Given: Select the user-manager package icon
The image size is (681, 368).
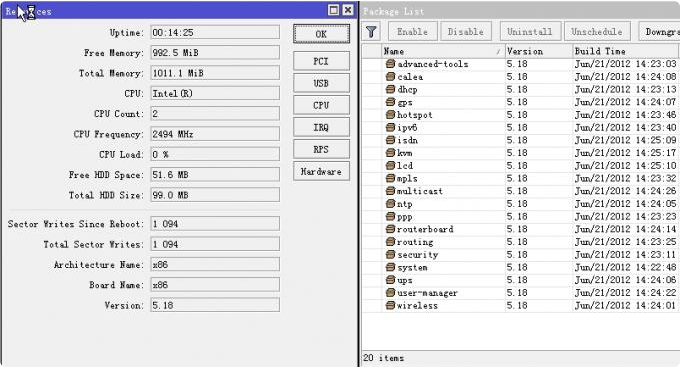Looking at the screenshot, I should coord(390,292).
